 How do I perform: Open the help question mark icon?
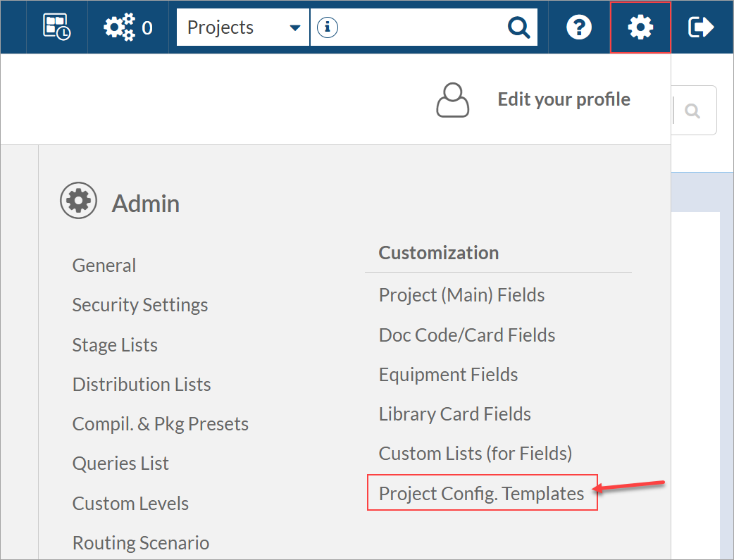click(579, 27)
